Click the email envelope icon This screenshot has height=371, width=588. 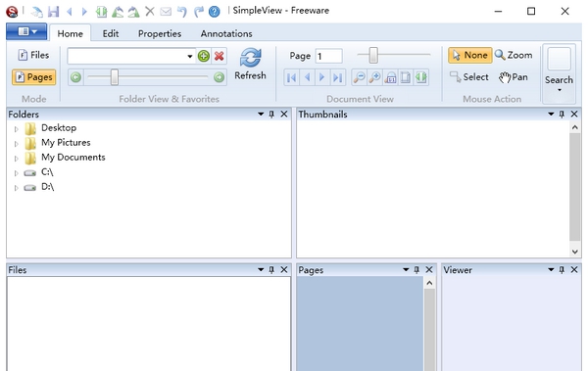(x=166, y=12)
